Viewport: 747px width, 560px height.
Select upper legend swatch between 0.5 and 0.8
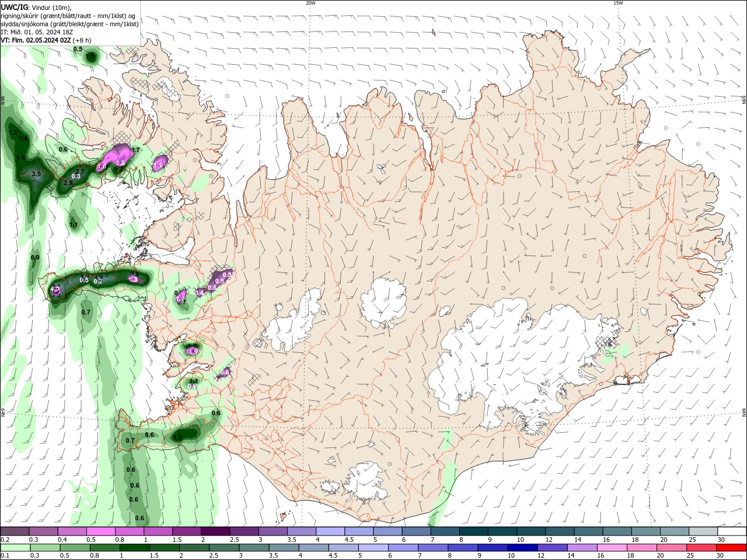point(100,531)
